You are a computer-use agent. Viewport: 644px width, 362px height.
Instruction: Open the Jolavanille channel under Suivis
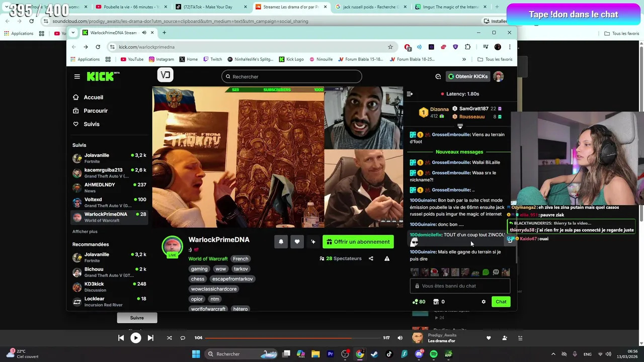109,158
